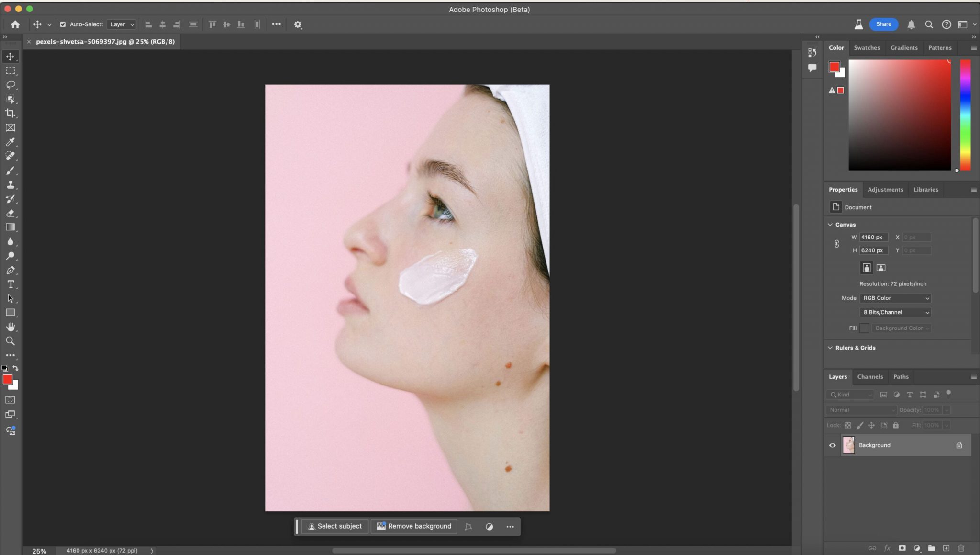Collapse the Canvas section in Properties
The width and height of the screenshot is (980, 555).
(830, 224)
